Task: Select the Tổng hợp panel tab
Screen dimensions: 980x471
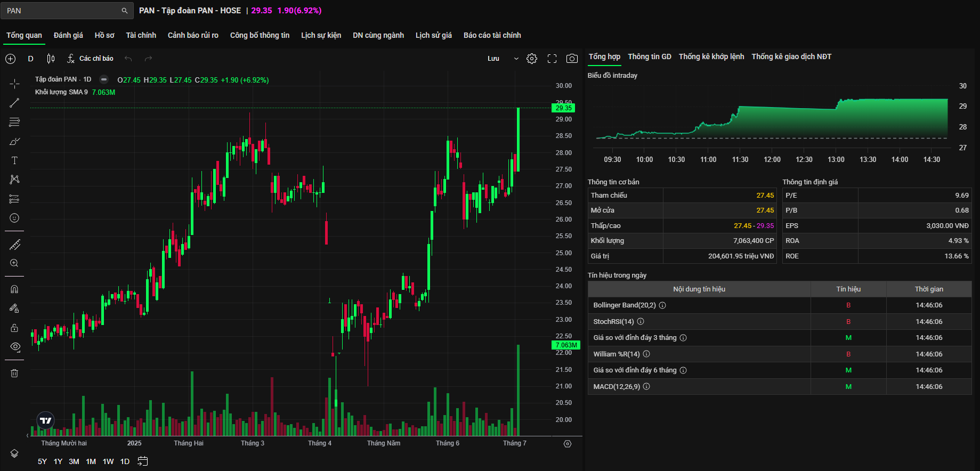Action: (x=604, y=56)
